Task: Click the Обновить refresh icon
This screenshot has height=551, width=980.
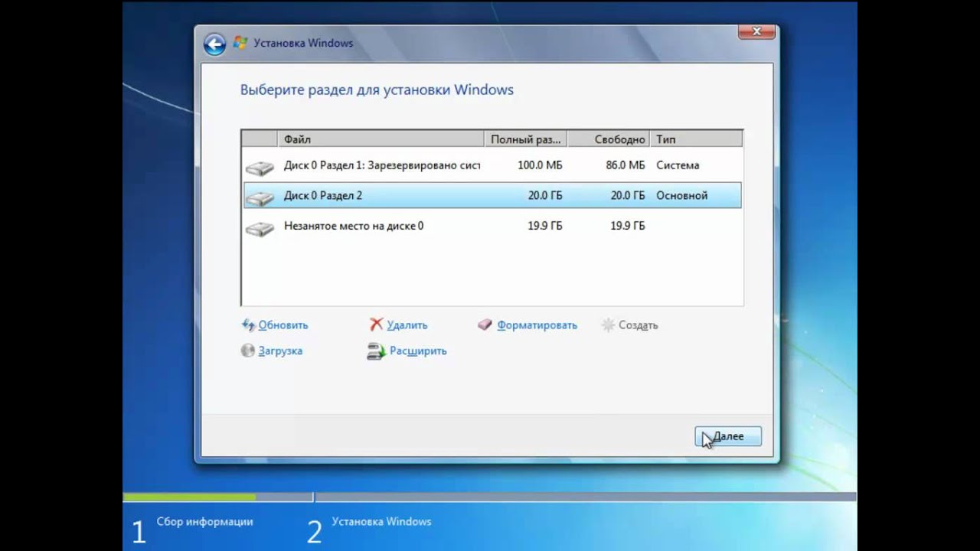Action: (248, 325)
